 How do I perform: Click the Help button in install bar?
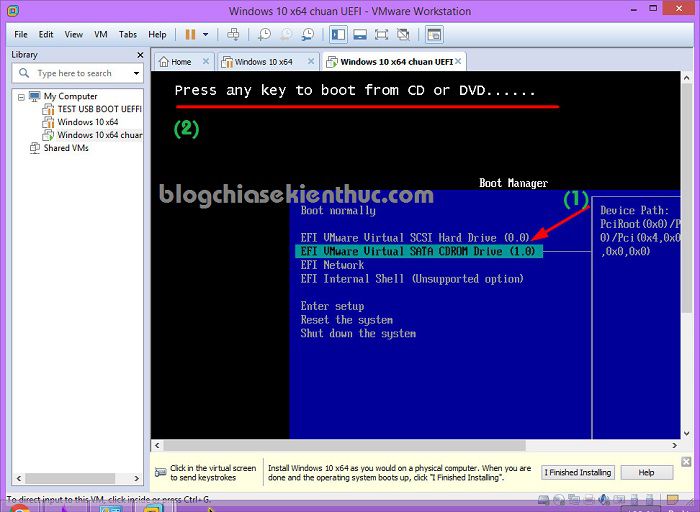646,472
